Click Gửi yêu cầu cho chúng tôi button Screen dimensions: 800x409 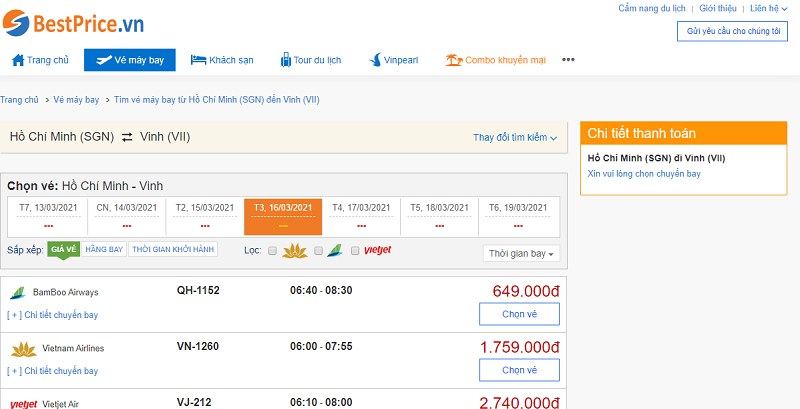coord(733,31)
